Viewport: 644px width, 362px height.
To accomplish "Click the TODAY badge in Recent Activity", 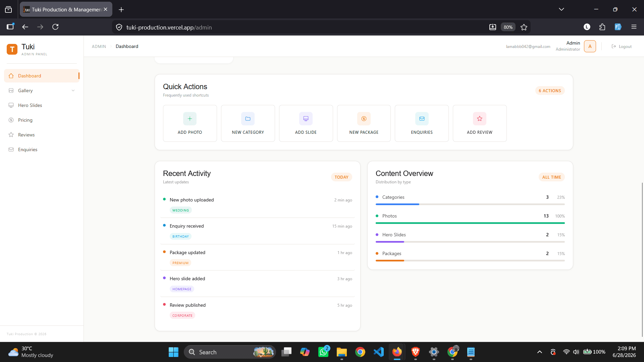I will tap(341, 177).
